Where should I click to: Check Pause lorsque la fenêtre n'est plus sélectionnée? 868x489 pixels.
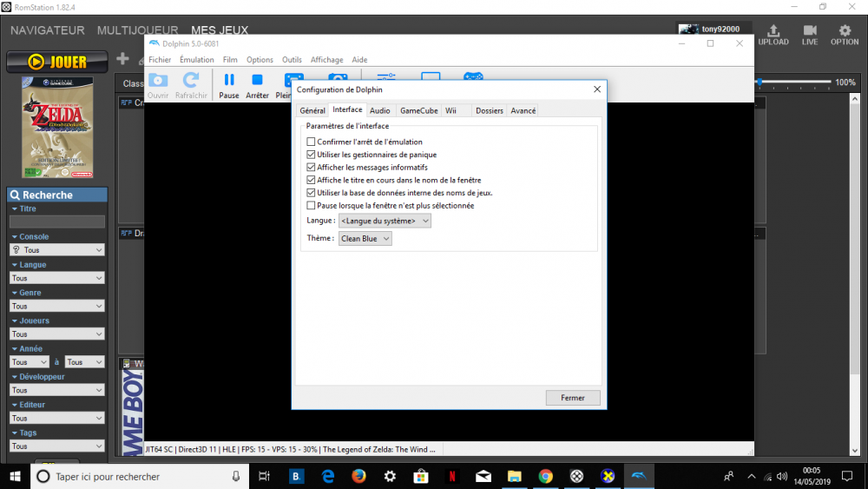coord(311,205)
